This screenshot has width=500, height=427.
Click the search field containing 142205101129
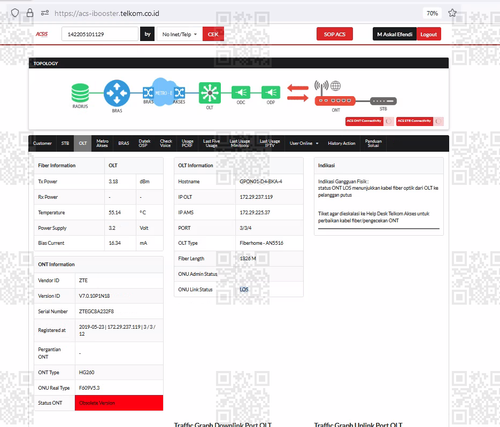tap(100, 34)
